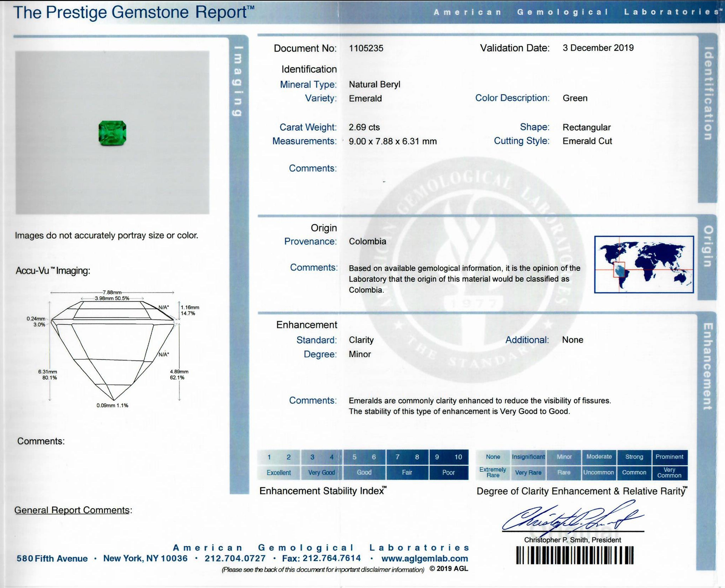
Task: Click the 0.24mm 3.0% girdle label
Action: tap(36, 321)
